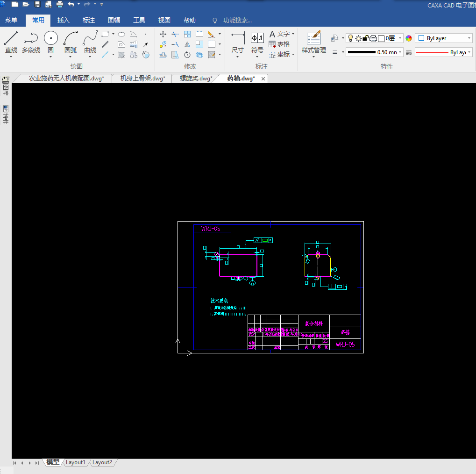476x474 pixels.
Task: Open the 帮助 ribbon tab
Action: 190,20
